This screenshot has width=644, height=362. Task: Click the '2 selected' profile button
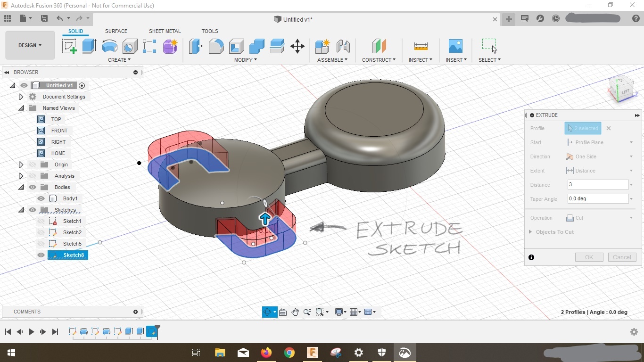pyautogui.click(x=583, y=128)
